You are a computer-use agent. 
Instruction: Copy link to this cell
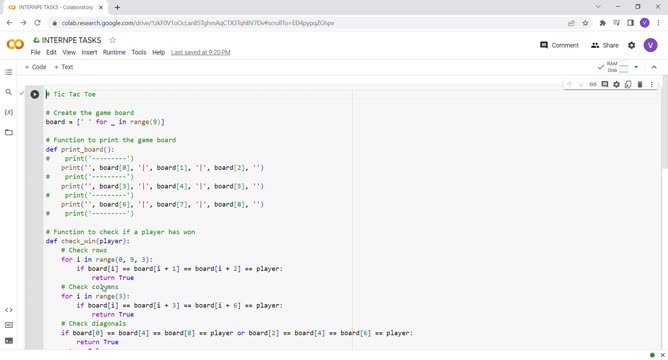tap(593, 84)
